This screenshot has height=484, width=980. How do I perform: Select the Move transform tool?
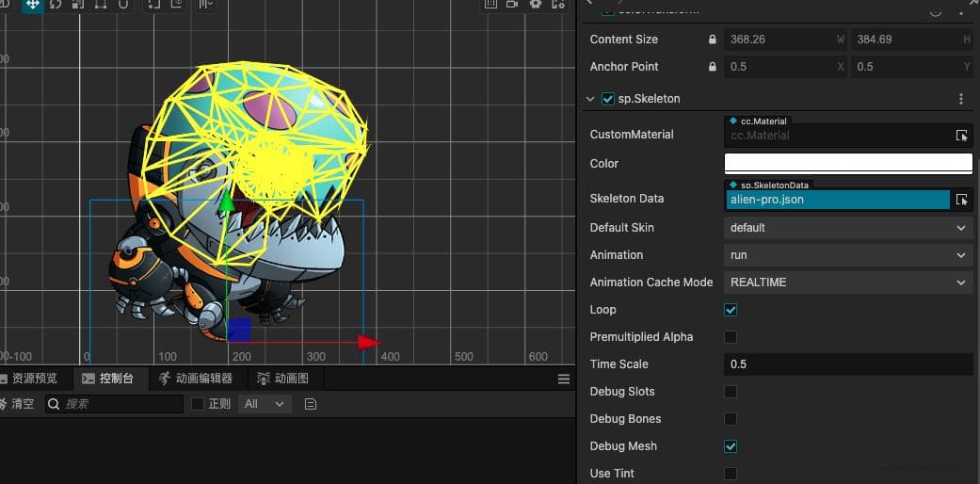click(x=33, y=5)
